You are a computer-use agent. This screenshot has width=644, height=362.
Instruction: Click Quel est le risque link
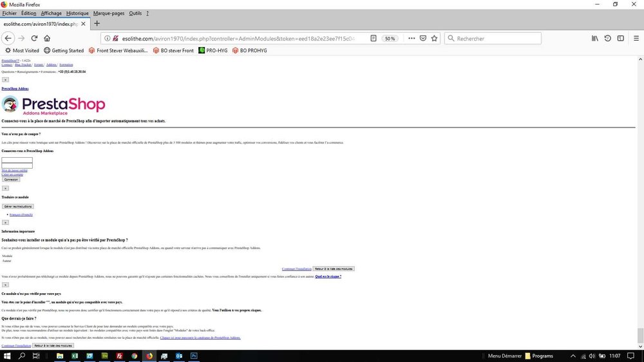click(x=328, y=276)
